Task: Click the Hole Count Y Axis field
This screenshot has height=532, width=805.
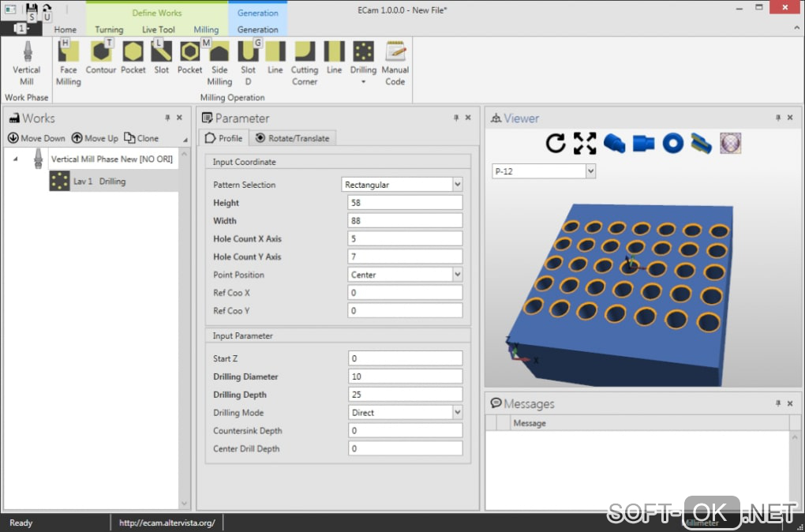Action: [405, 257]
